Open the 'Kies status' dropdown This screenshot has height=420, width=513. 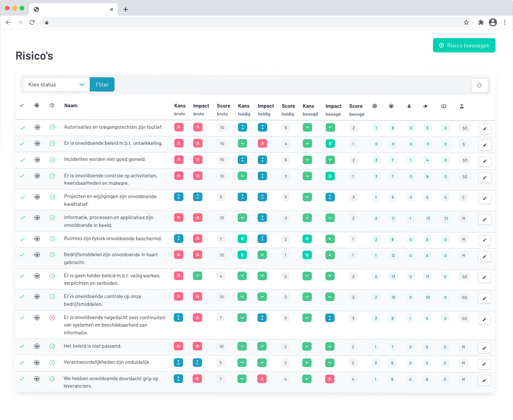[x=56, y=84]
